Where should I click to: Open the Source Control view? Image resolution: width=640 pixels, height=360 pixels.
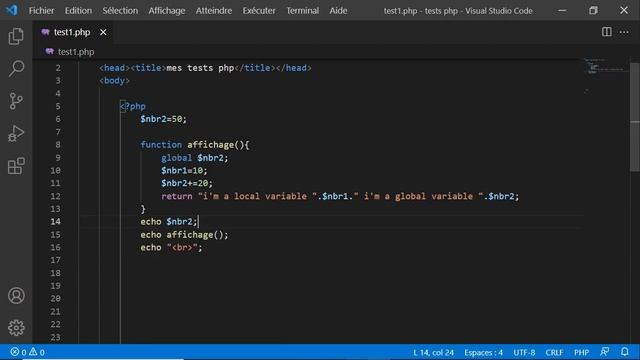(x=16, y=101)
